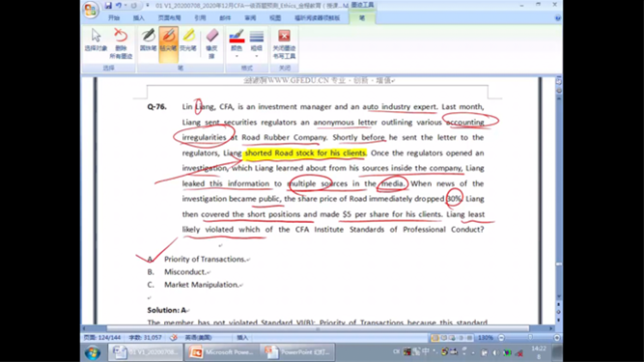
Task: Expand the undo history dropdown arrow
Action: (x=126, y=6)
